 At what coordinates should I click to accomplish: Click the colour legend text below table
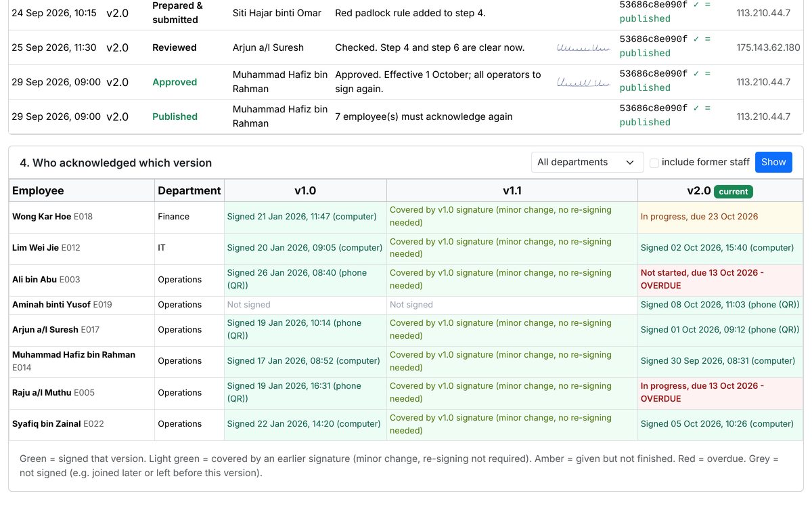tap(399, 466)
